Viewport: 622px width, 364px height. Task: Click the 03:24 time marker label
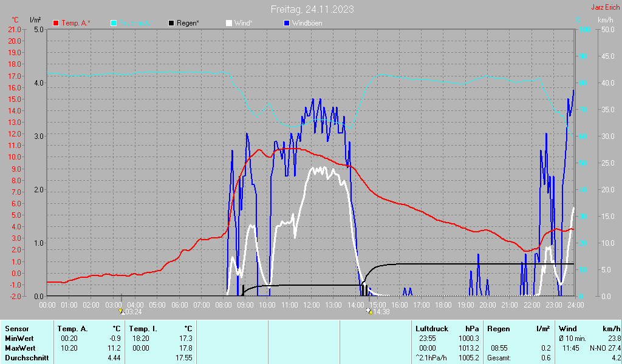click(134, 312)
